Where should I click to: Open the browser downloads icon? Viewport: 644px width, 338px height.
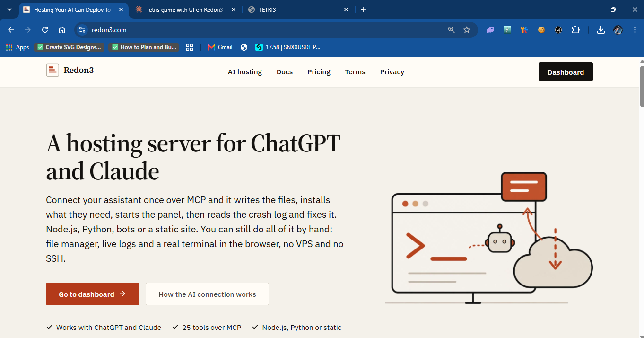tap(601, 30)
